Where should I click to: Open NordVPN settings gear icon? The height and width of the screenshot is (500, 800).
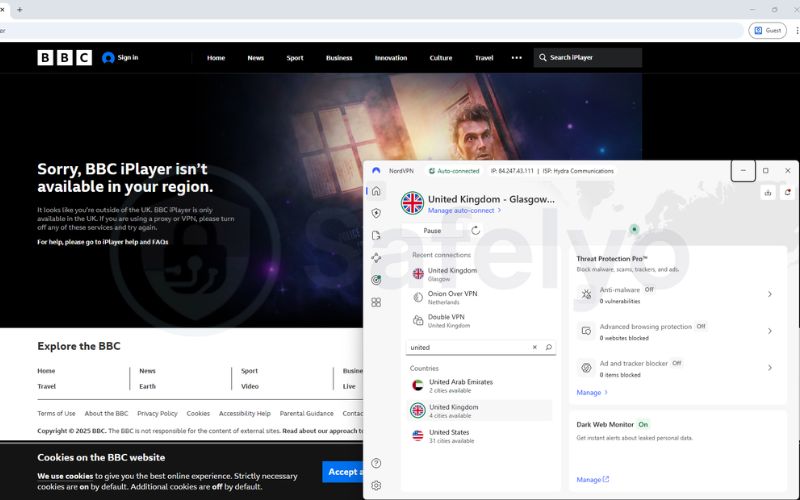pyautogui.click(x=376, y=485)
